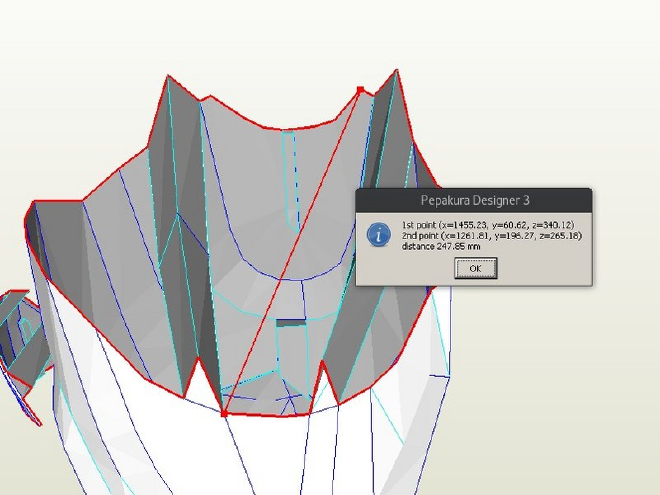The image size is (660, 495).
Task: Click the blue star-shaped edge crossing near bottom
Action: tap(290, 402)
